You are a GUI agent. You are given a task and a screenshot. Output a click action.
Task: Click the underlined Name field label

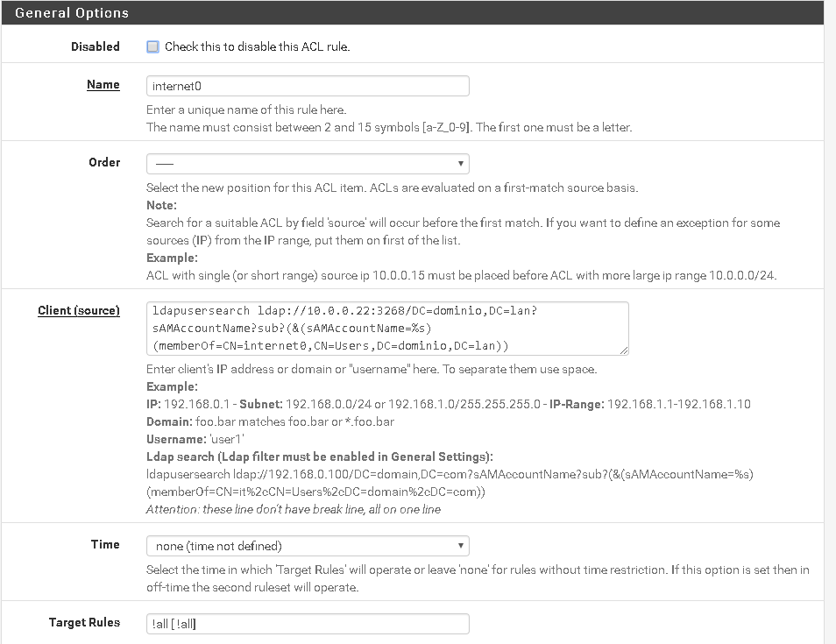pyautogui.click(x=103, y=85)
